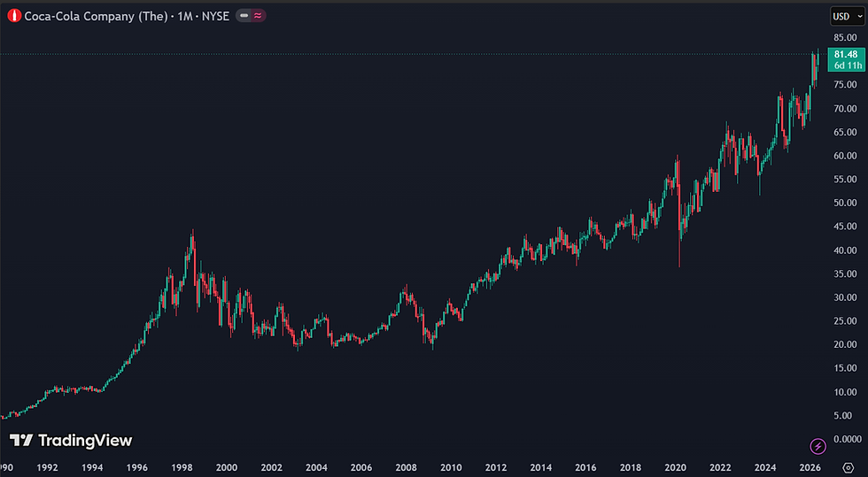
Task: Click the 2004 time axis label
Action: coord(316,468)
